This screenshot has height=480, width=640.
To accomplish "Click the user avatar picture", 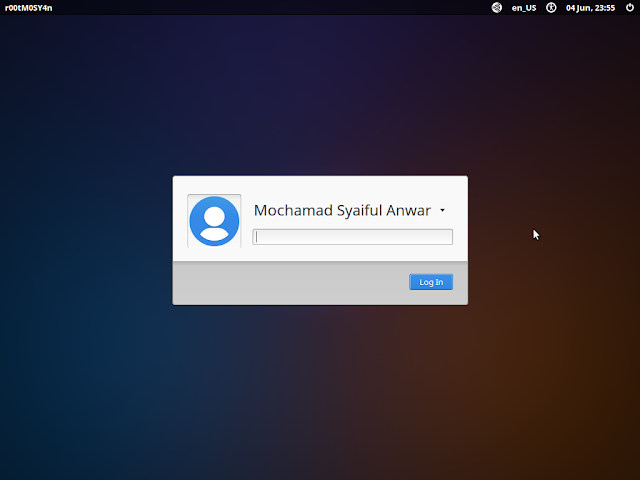I will (214, 221).
